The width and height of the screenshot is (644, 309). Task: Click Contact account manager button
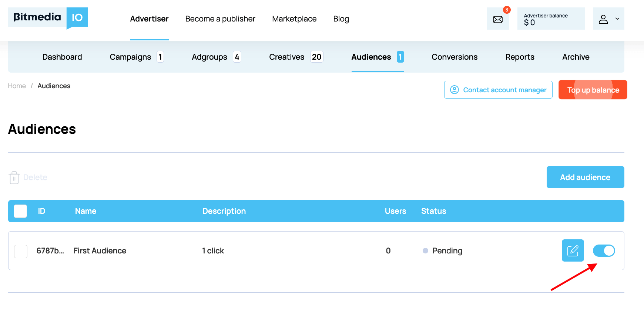[x=498, y=90]
